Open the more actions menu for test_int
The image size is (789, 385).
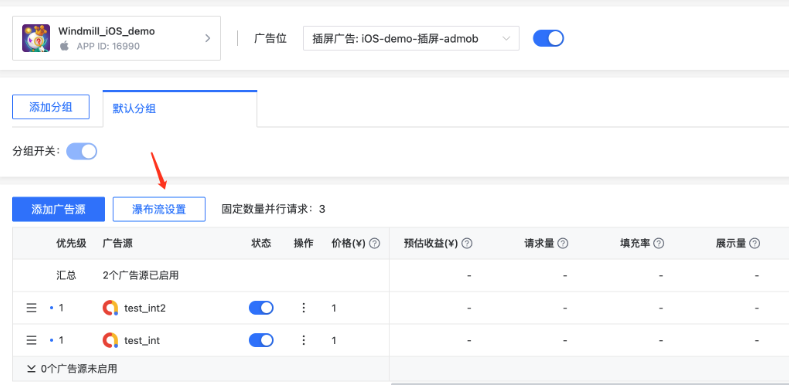tap(303, 340)
